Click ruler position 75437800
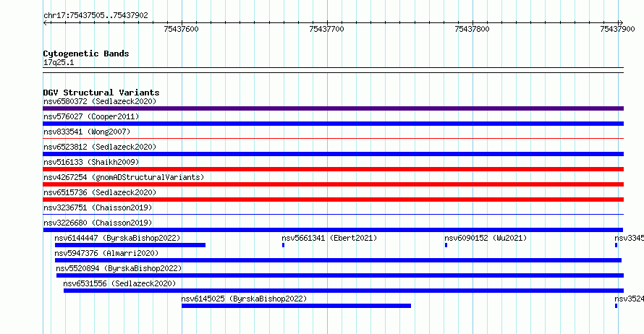Viewport: 644px width, 334px height. click(x=473, y=29)
